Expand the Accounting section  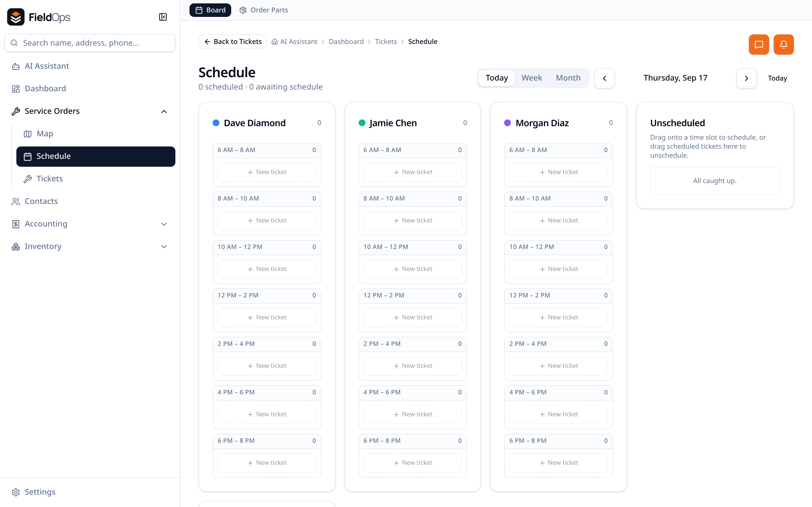pyautogui.click(x=164, y=224)
